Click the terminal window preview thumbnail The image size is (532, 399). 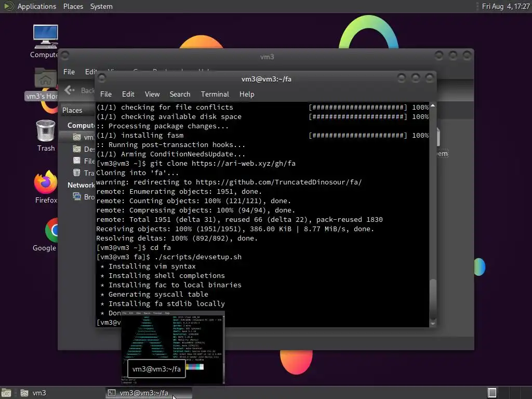[172, 348]
